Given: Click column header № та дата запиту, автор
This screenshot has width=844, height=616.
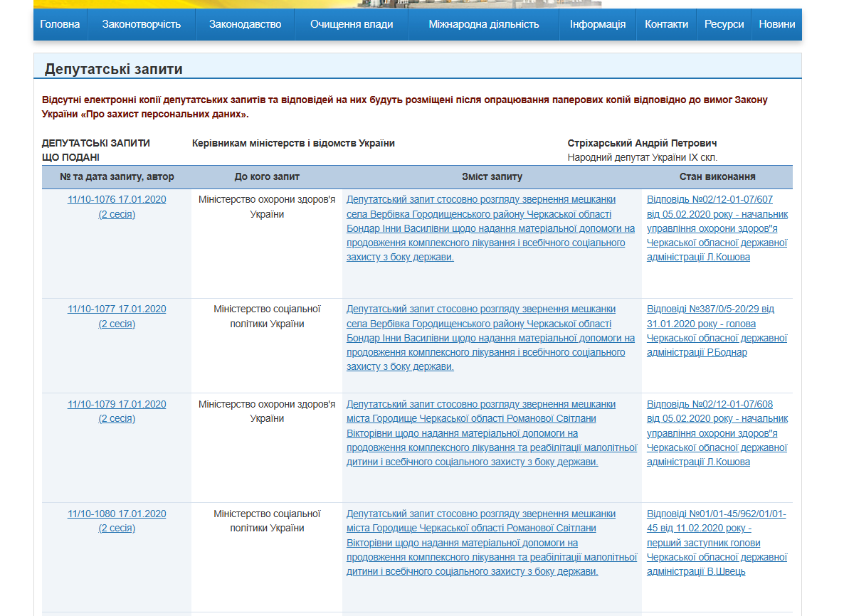Looking at the screenshot, I should (117, 176).
